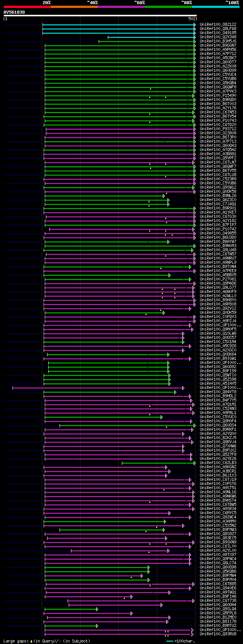
Task: Open hit UniRef100_O82122
Action: 218,25
